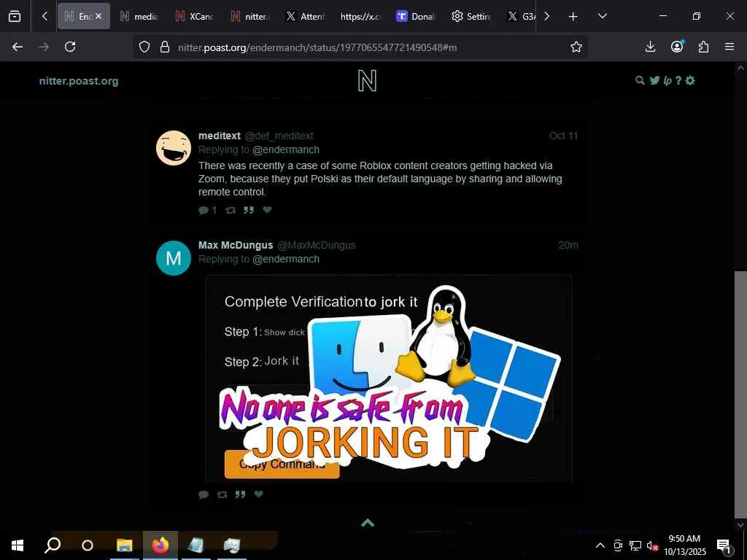Open the @MaxMcDungus handle

coord(317,245)
